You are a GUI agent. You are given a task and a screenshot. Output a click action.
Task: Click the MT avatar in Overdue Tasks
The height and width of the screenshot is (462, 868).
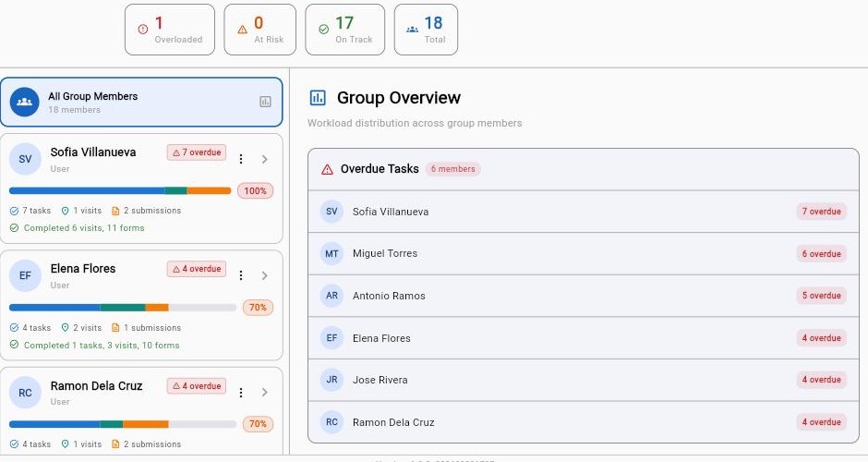click(x=332, y=254)
